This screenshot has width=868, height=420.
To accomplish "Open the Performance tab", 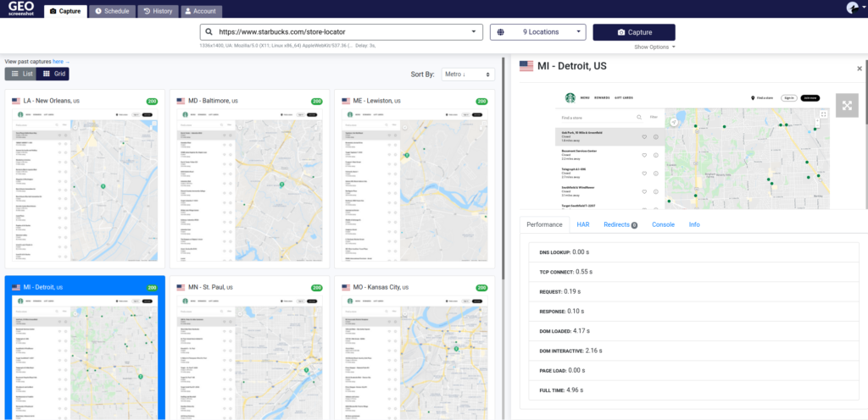I will pyautogui.click(x=545, y=224).
